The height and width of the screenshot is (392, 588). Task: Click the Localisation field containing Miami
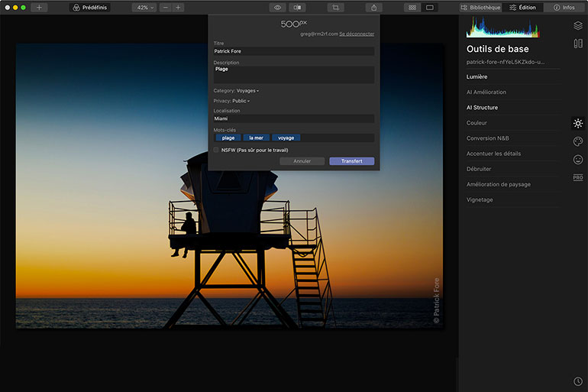tap(293, 119)
